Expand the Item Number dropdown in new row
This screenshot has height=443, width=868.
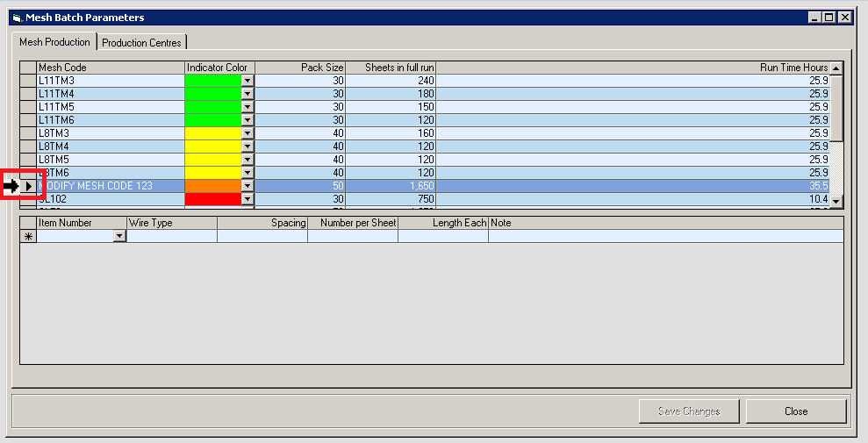119,236
